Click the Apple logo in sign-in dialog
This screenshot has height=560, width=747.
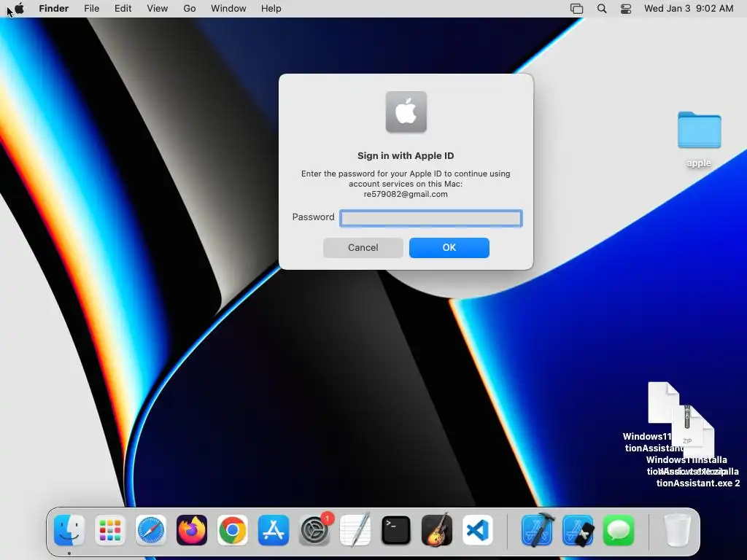(x=406, y=112)
